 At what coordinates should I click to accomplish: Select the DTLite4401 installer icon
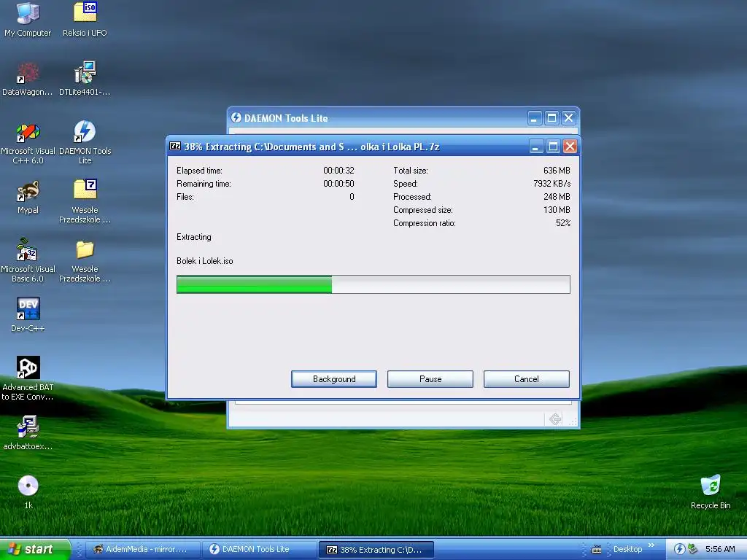coord(85,79)
